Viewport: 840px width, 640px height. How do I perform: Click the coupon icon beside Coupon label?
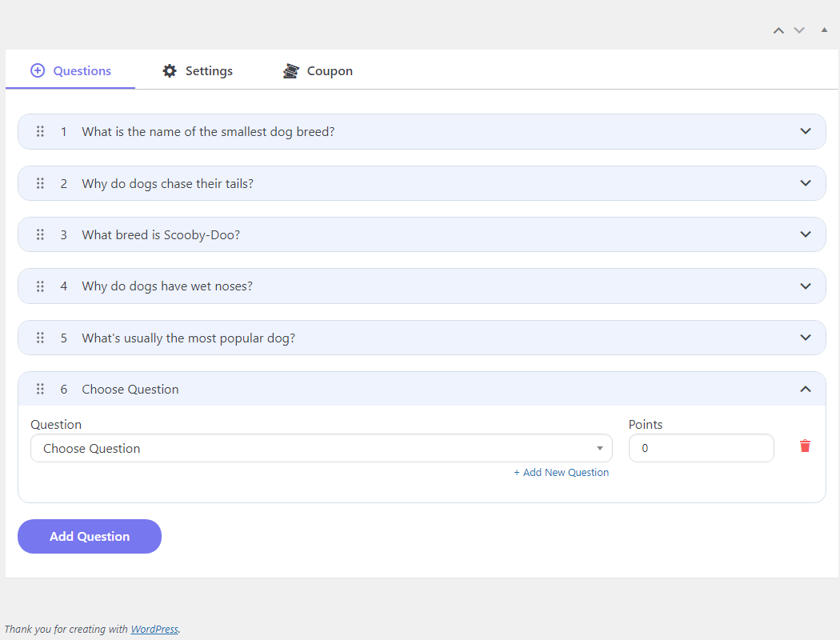[290, 70]
